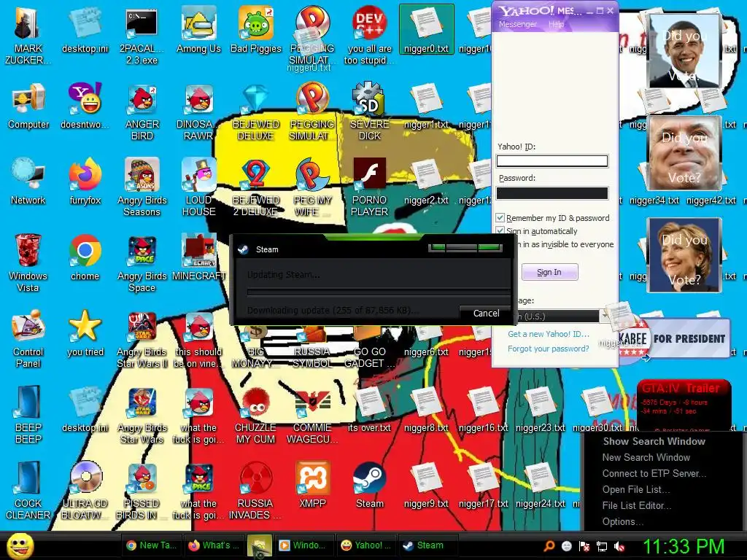
Task: Launch Bad Piggies from the desktop
Action: pos(256,31)
